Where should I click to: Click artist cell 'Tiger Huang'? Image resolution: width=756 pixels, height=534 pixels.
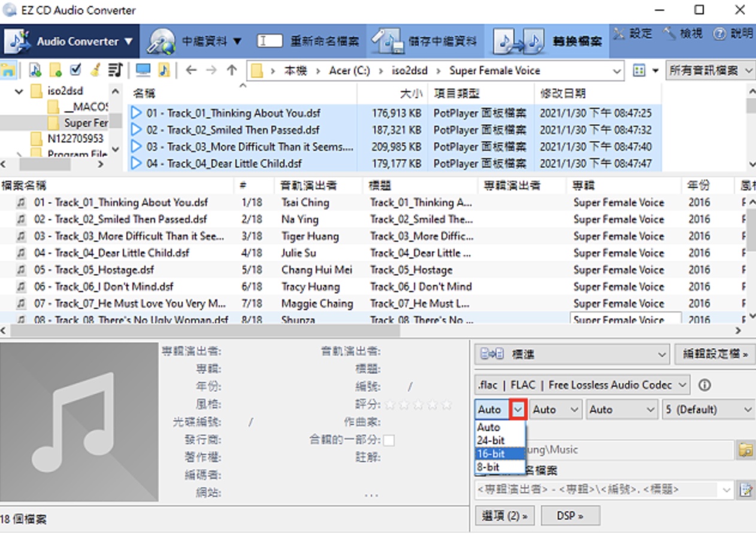pyautogui.click(x=310, y=236)
